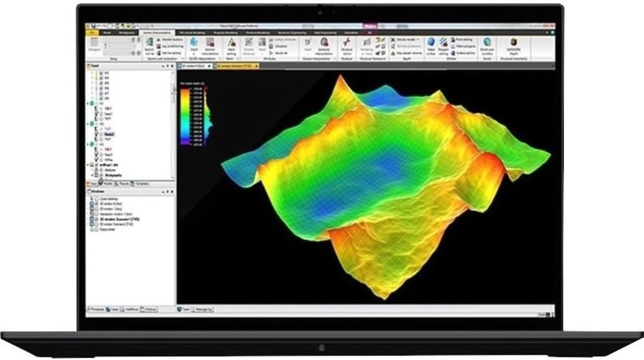Click the Make surface globe icon
This screenshot has width=644, height=360.
pyautogui.click(x=430, y=42)
